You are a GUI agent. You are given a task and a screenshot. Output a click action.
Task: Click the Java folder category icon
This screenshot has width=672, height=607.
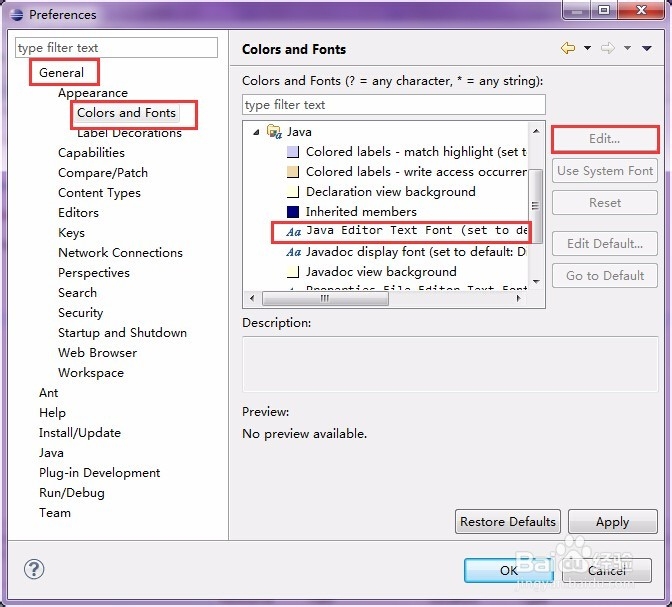click(274, 132)
